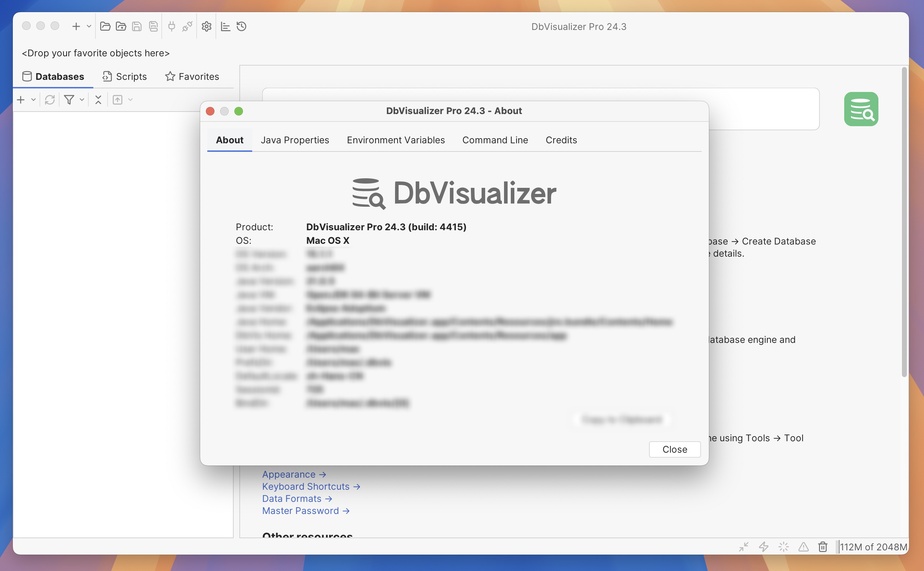Click the vertical scrollbar of start page

point(904,222)
